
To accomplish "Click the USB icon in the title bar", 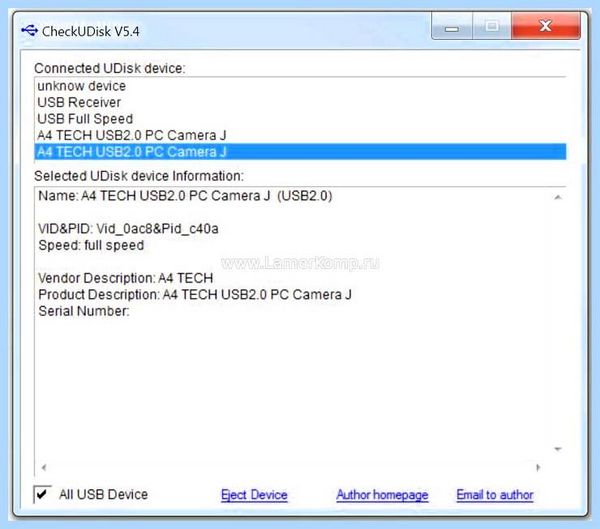I will pyautogui.click(x=29, y=31).
